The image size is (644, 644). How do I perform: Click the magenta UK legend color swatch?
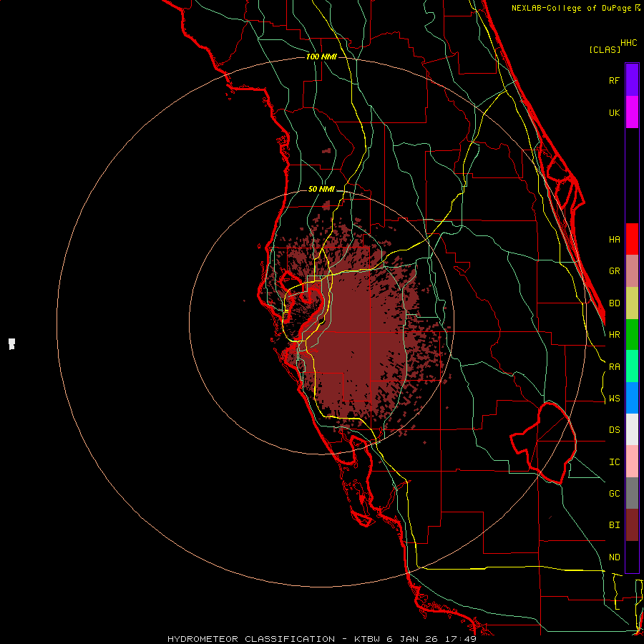(632, 112)
